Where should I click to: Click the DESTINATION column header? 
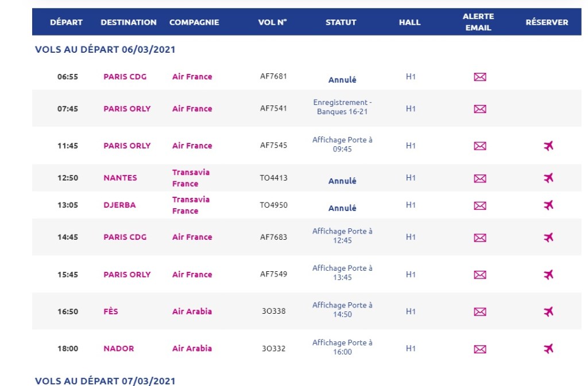coord(129,22)
